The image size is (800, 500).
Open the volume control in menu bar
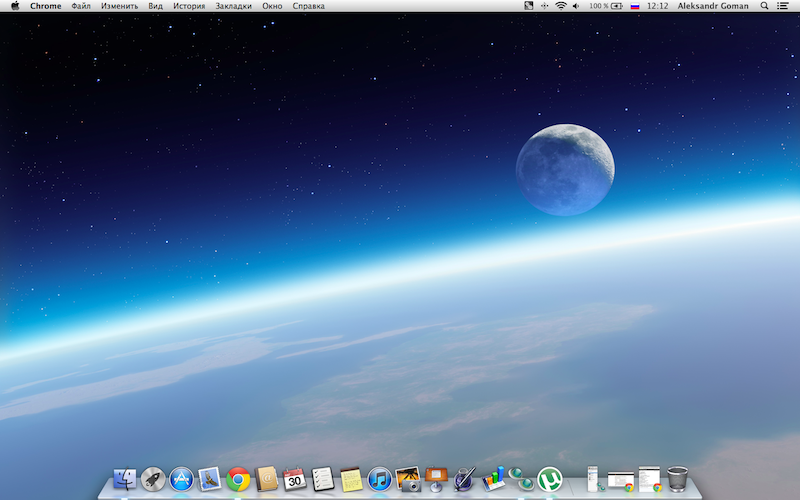tap(577, 6)
